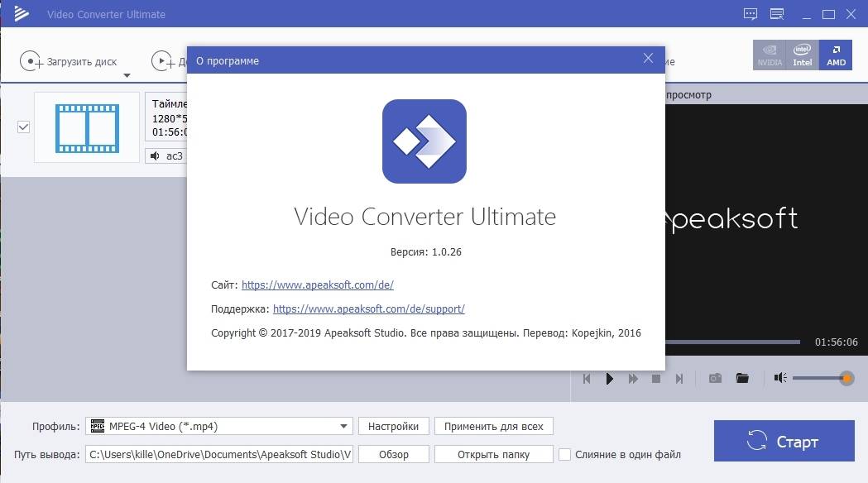
Task: Adjust the volume slider
Action: click(823, 379)
